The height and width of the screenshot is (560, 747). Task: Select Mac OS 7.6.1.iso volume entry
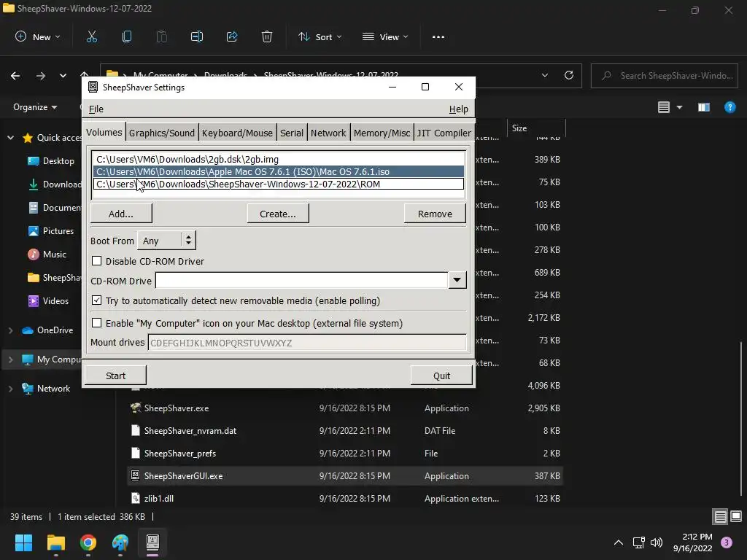tap(278, 171)
